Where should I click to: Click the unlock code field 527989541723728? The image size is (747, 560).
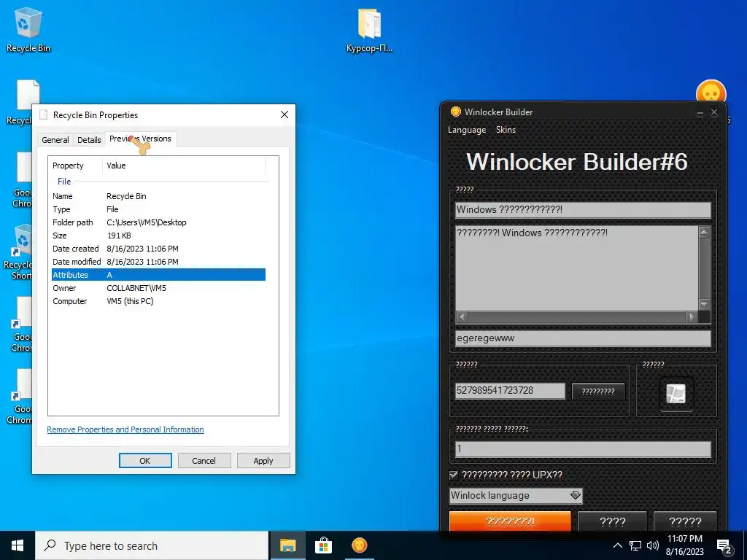(510, 391)
